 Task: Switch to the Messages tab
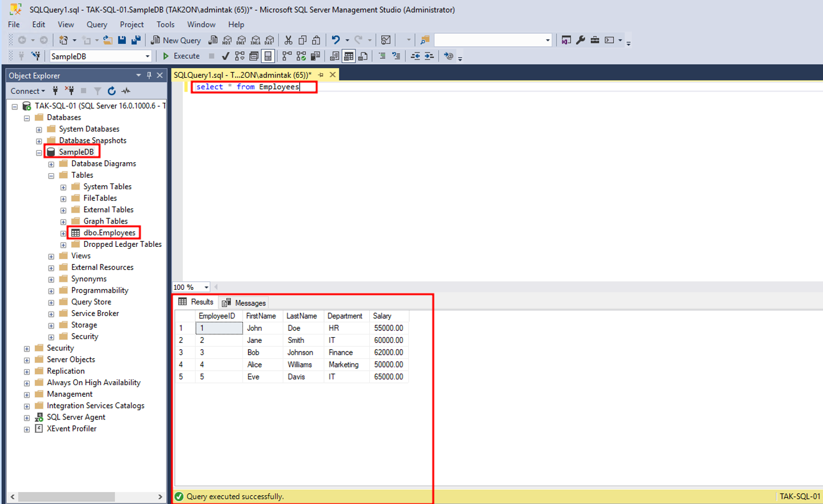tap(244, 303)
